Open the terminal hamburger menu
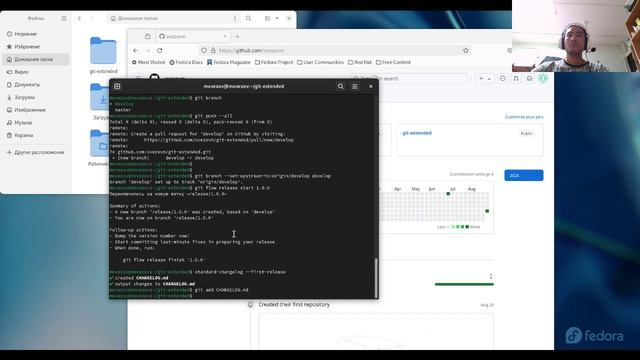This screenshot has width=640, height=360. [355, 86]
